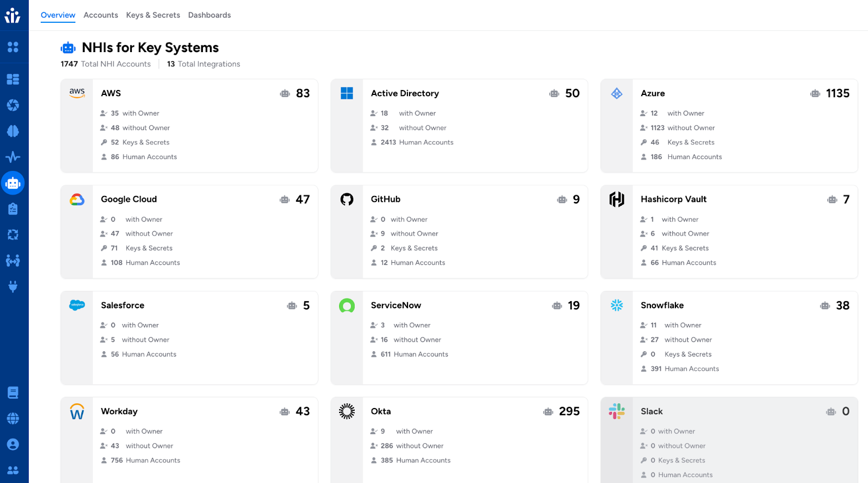Image resolution: width=868 pixels, height=483 pixels.
Task: Click the Salesforce logo icon
Action: click(x=77, y=305)
